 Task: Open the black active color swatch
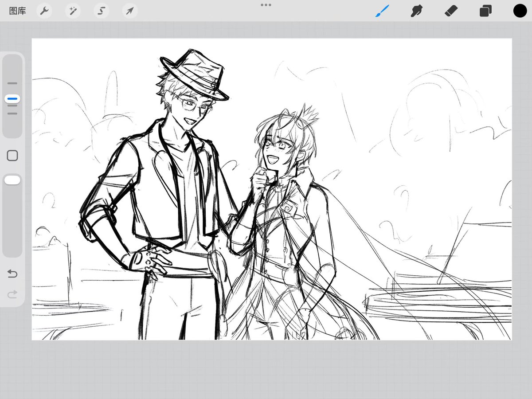point(520,11)
